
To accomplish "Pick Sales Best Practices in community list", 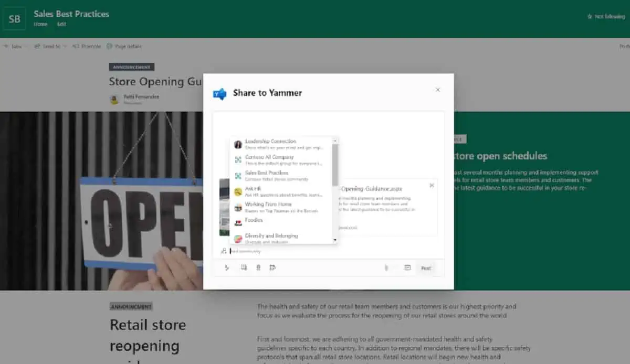I will 282,176.
